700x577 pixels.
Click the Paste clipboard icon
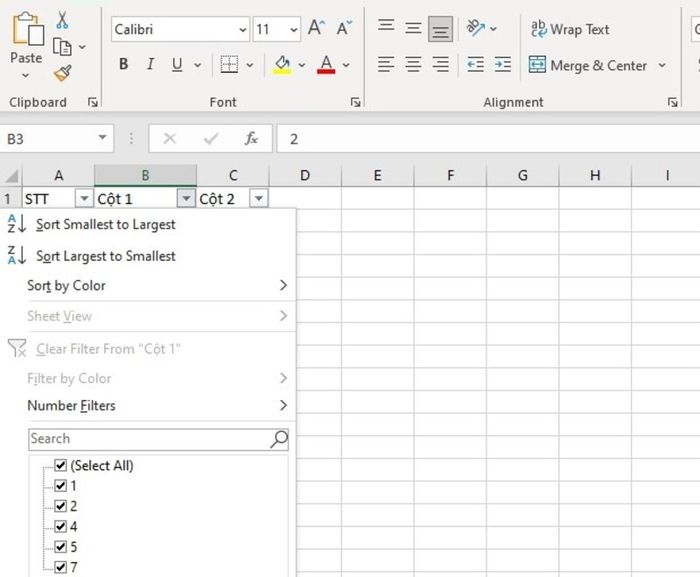28,29
